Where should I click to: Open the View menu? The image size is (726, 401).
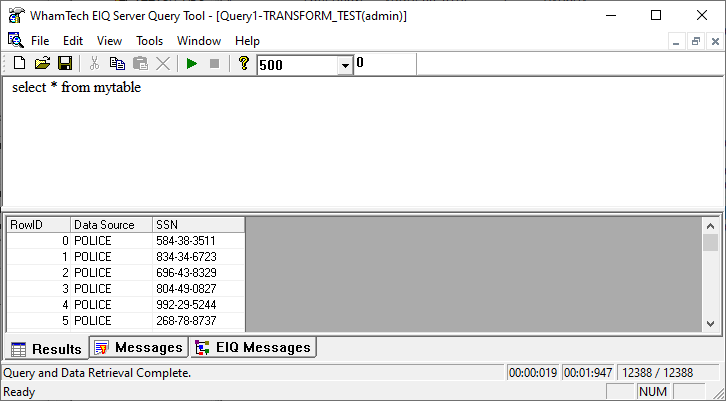pos(109,41)
